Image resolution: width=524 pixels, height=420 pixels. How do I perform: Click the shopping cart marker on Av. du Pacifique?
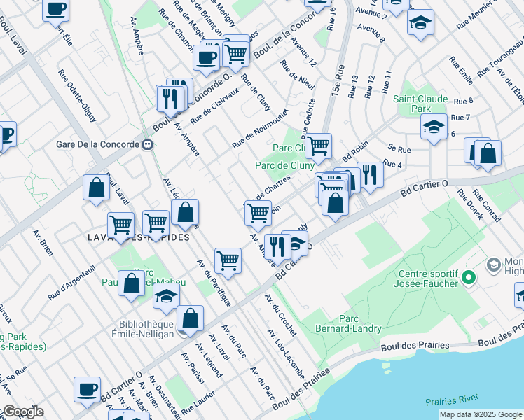(228, 264)
